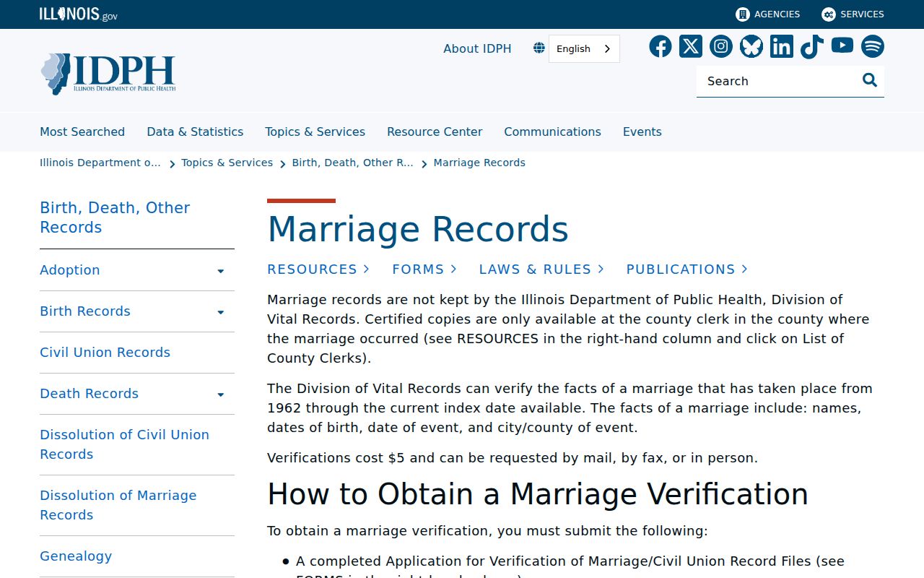Click the globe language icon
924x578 pixels.
click(x=539, y=48)
